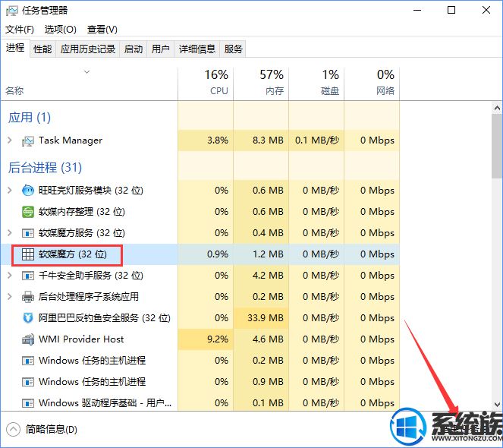Click the WMI Provider Host icon
The image size is (503, 448).
[28, 339]
